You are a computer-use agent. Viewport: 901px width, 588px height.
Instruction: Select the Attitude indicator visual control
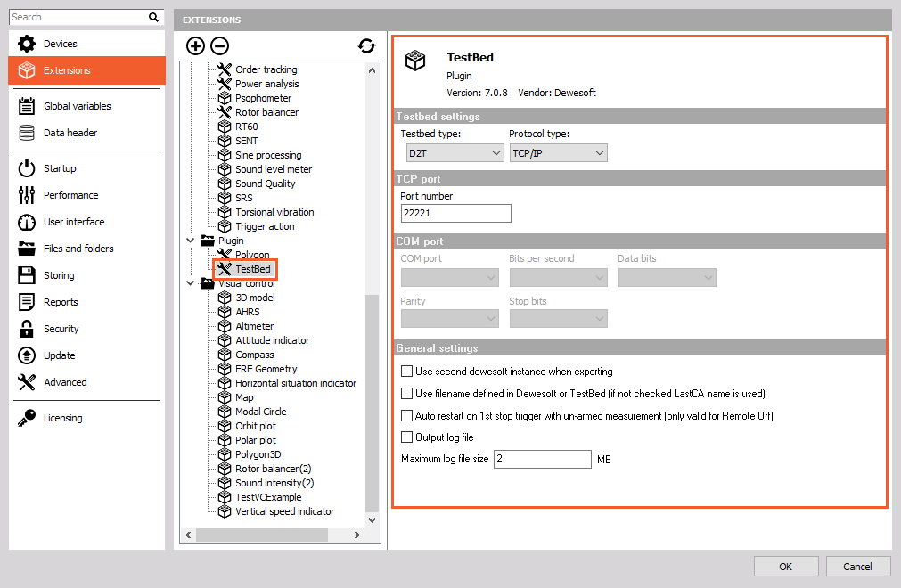(x=273, y=340)
